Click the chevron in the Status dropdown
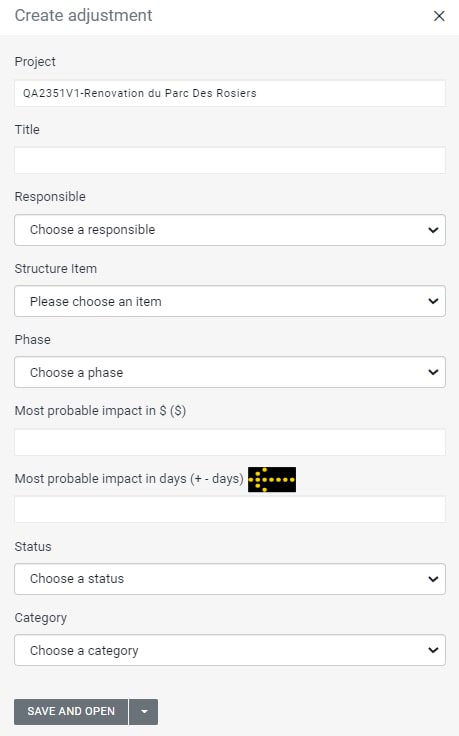Viewport: 459px width, 736px height. [433, 579]
